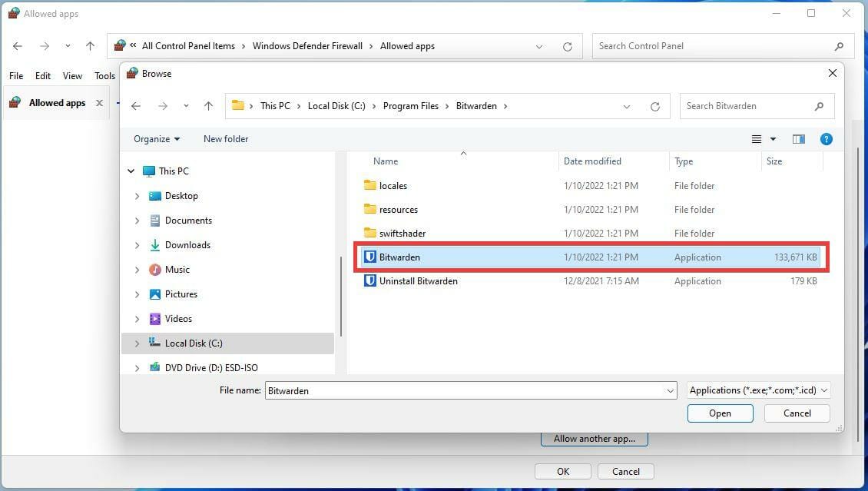Close the Browse dialog
The height and width of the screenshot is (491, 868).
click(832, 73)
